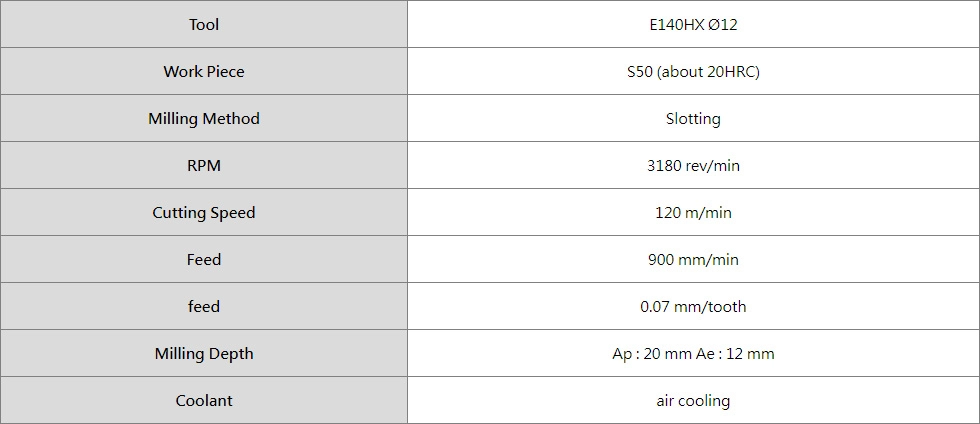
Task: Click the Tool label cell
Action: [x=204, y=24]
